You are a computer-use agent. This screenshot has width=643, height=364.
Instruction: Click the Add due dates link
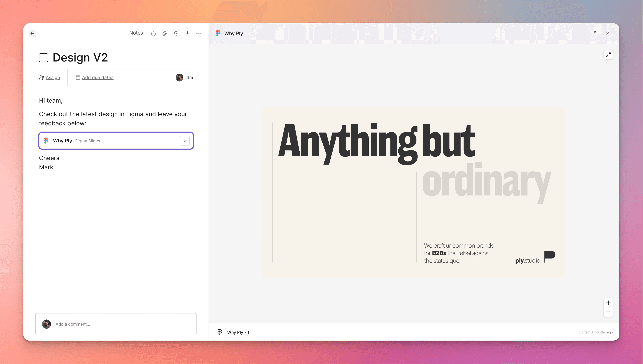click(97, 77)
